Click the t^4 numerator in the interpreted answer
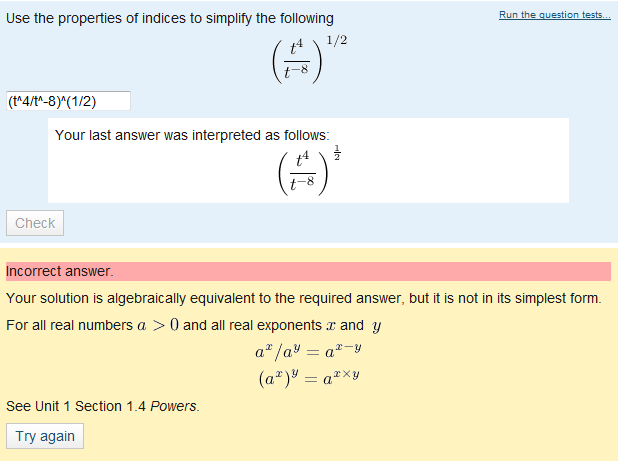 [302, 159]
